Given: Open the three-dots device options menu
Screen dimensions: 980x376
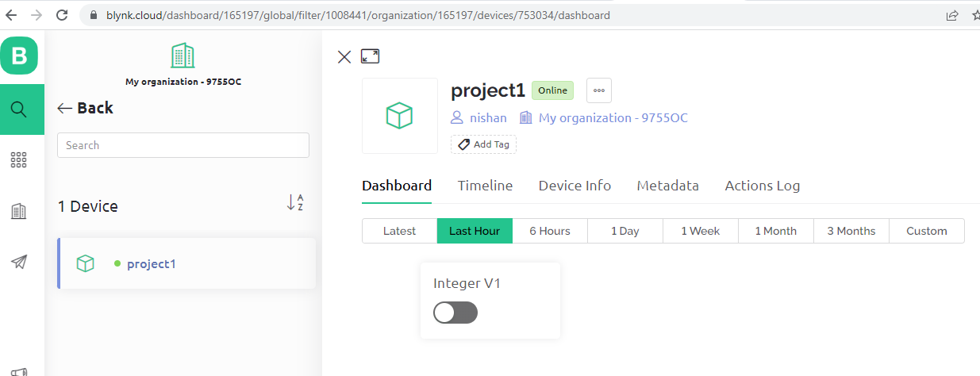Looking at the screenshot, I should pyautogui.click(x=599, y=90).
